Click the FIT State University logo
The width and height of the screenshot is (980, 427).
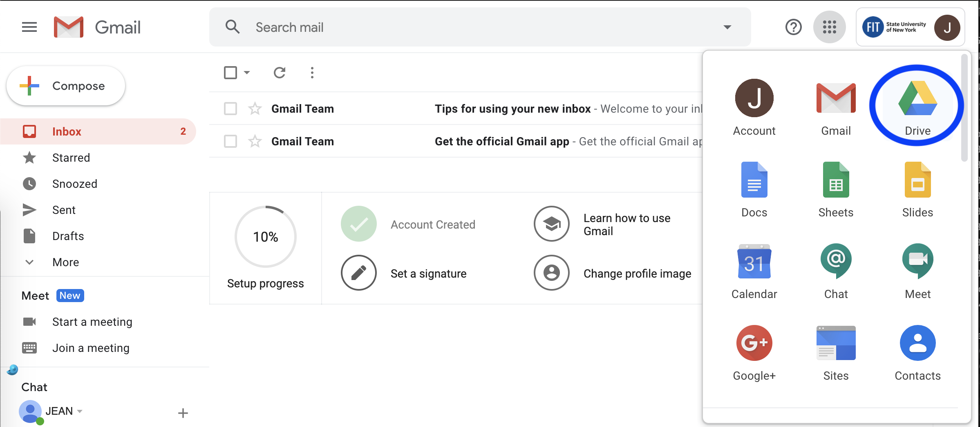coord(894,27)
